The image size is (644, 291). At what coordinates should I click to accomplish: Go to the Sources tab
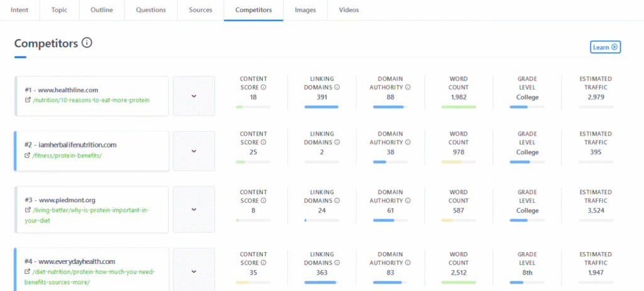pos(201,10)
